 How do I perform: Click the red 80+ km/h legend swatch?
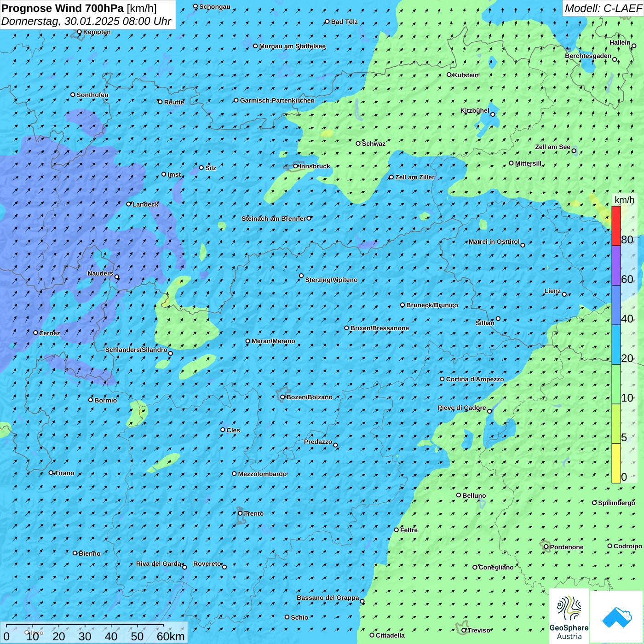[x=616, y=226]
